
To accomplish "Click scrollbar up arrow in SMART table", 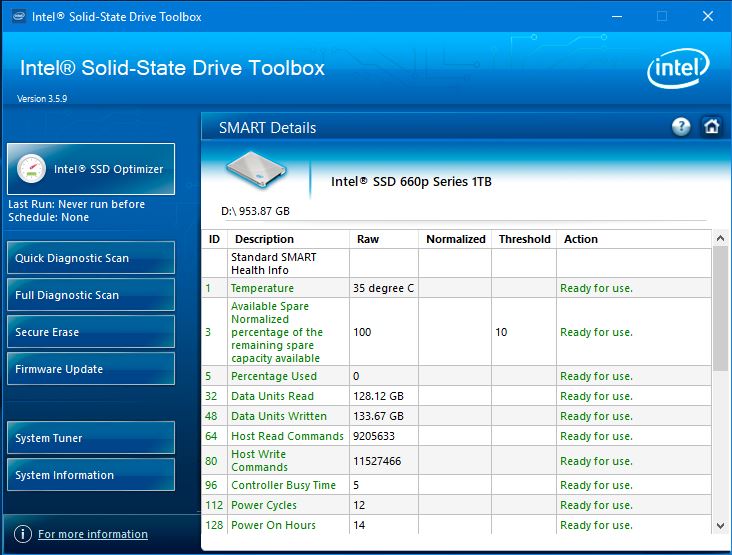I will click(x=720, y=239).
